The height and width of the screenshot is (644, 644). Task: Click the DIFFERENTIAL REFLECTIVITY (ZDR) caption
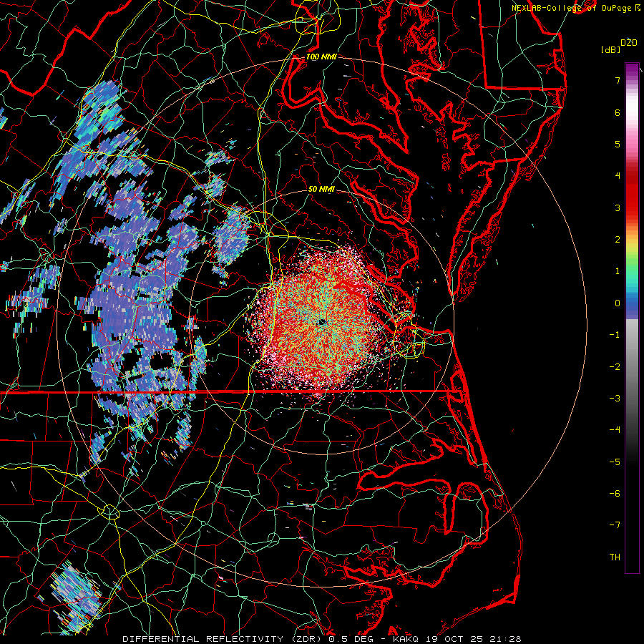[223, 639]
